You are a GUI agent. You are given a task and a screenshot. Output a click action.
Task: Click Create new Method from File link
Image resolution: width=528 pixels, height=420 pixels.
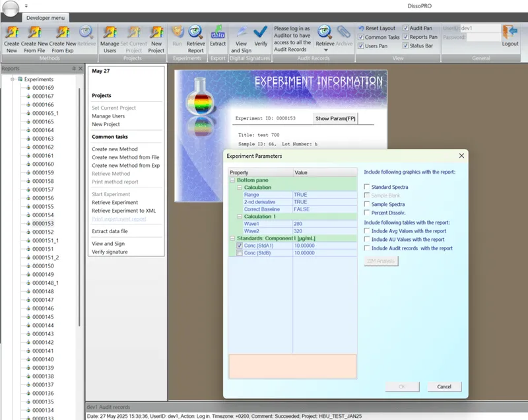125,157
